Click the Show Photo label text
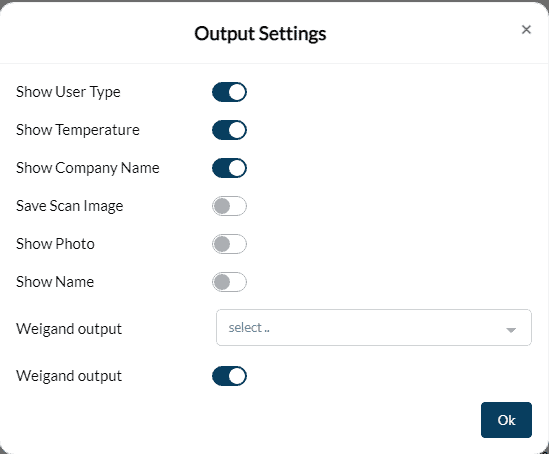 click(55, 244)
